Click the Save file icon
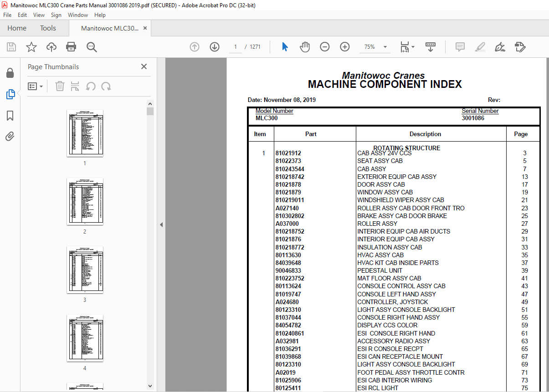Image resolution: width=549 pixels, height=392 pixels. pos(11,47)
